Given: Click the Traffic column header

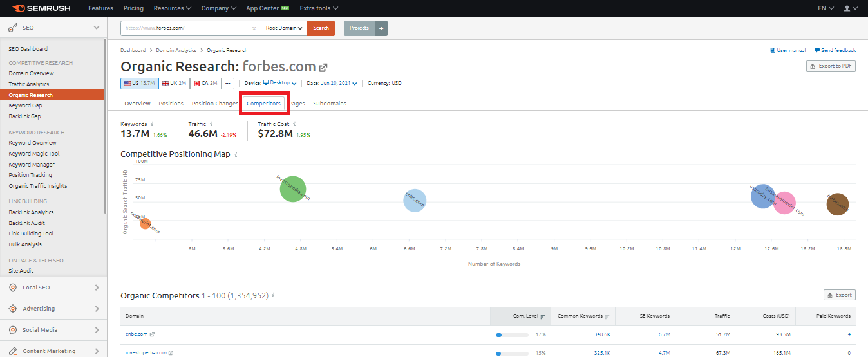Looking at the screenshot, I should [x=722, y=316].
